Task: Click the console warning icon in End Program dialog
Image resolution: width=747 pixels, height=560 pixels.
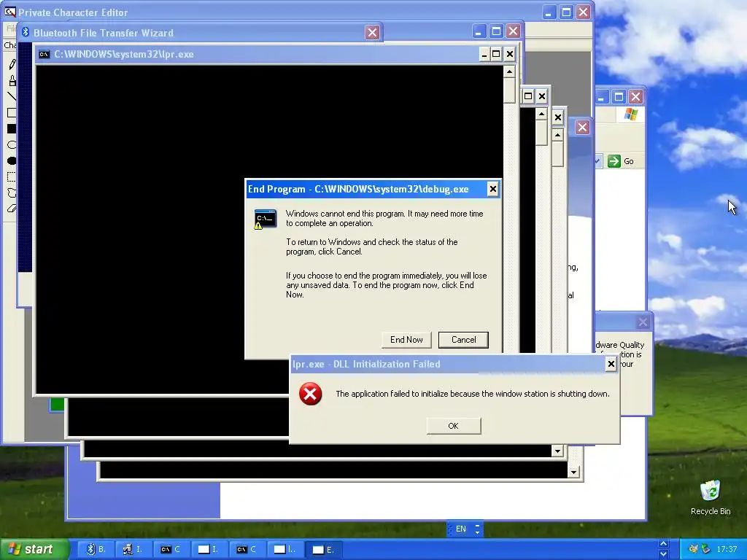Action: 265,219
